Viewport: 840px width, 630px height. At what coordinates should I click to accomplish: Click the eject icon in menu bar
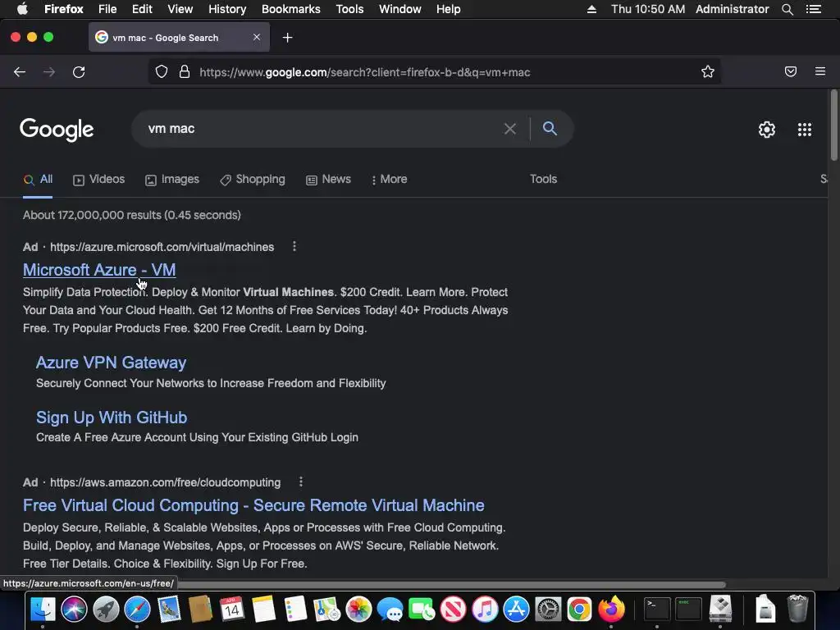point(591,9)
